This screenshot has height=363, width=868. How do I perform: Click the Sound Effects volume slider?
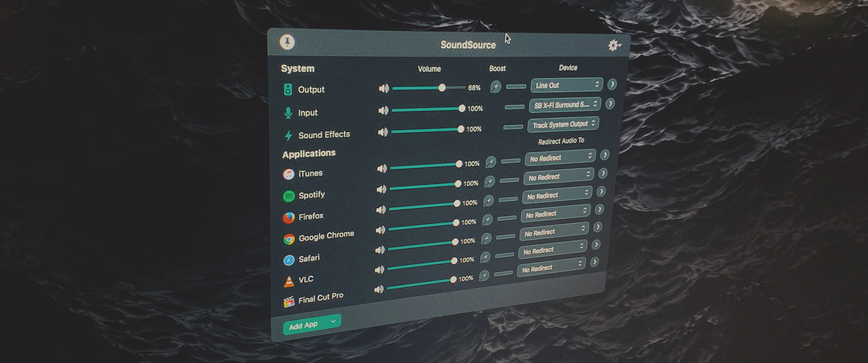coord(428,130)
